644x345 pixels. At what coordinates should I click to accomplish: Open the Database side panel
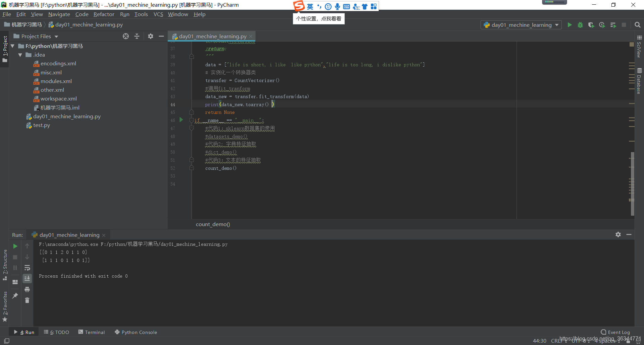tap(639, 81)
